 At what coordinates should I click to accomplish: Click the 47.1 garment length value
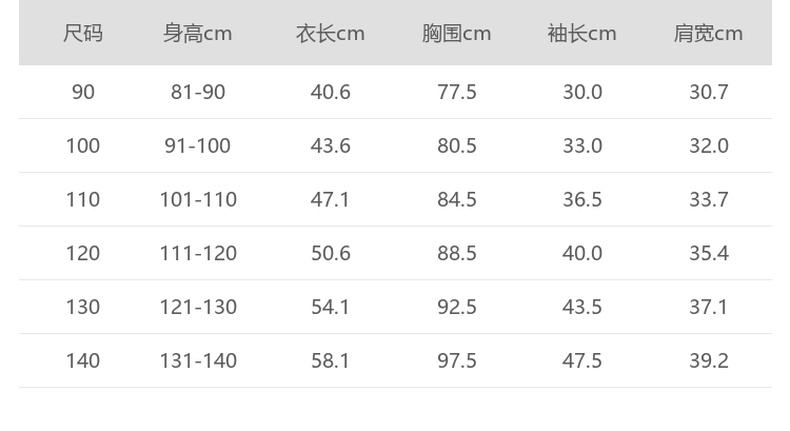(x=330, y=199)
